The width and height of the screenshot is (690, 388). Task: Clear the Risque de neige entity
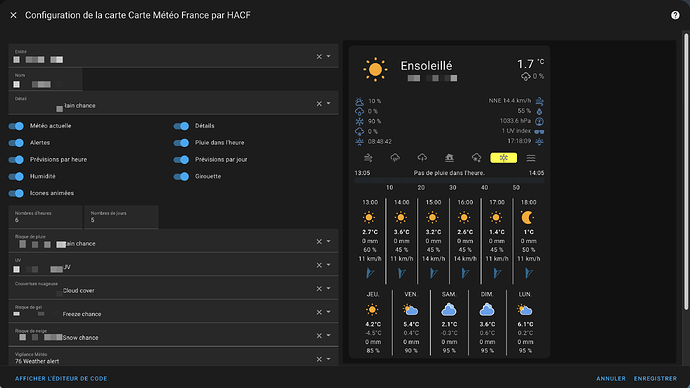[319, 336]
